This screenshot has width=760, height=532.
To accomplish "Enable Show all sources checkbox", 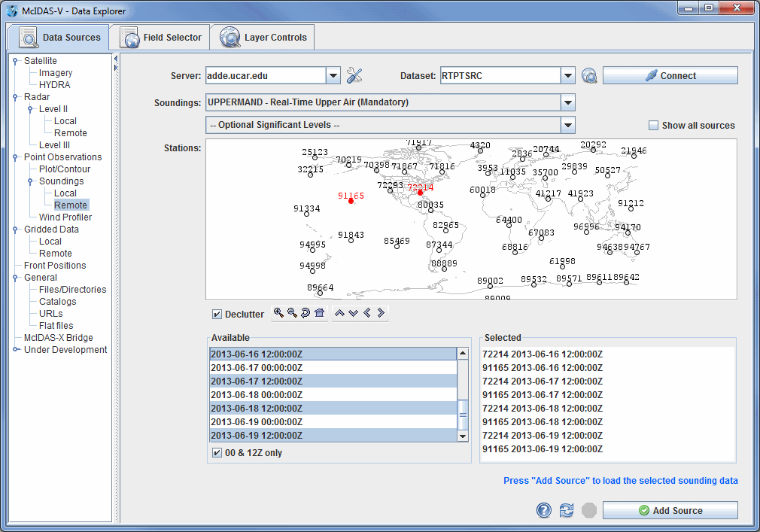I will point(653,126).
